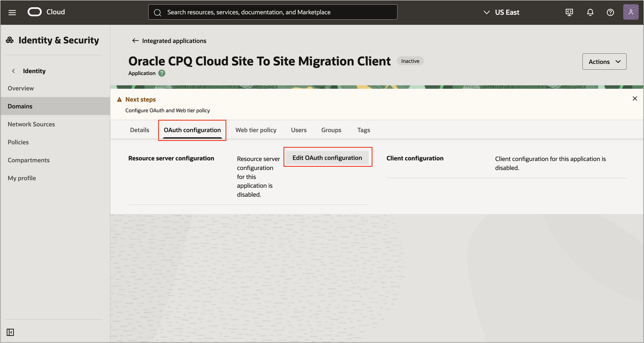
Task: Click the Identity & Security service icon
Action: (x=10, y=40)
